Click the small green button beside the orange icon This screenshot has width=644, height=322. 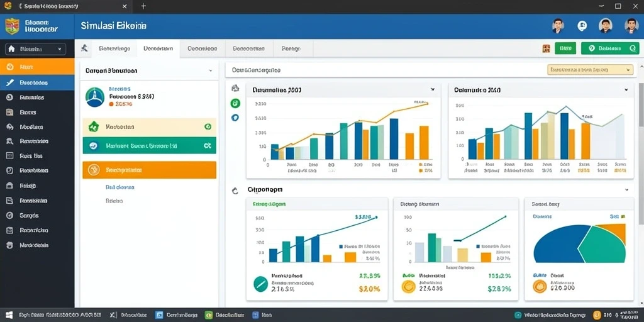(x=565, y=48)
